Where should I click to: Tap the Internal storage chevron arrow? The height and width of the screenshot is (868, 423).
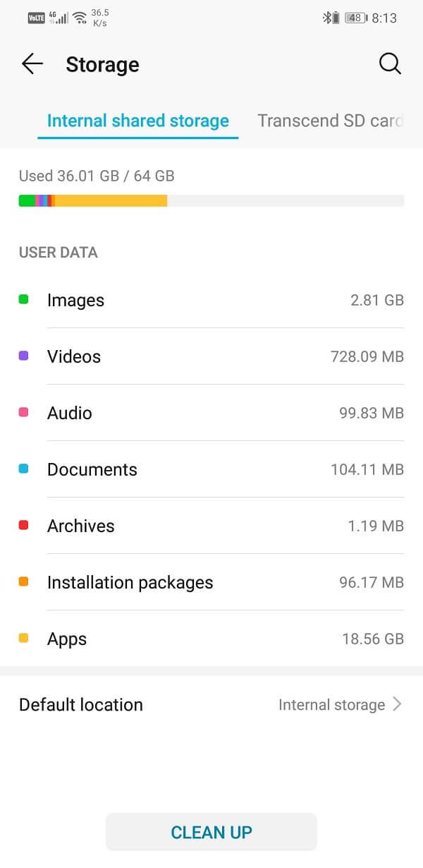tap(397, 704)
